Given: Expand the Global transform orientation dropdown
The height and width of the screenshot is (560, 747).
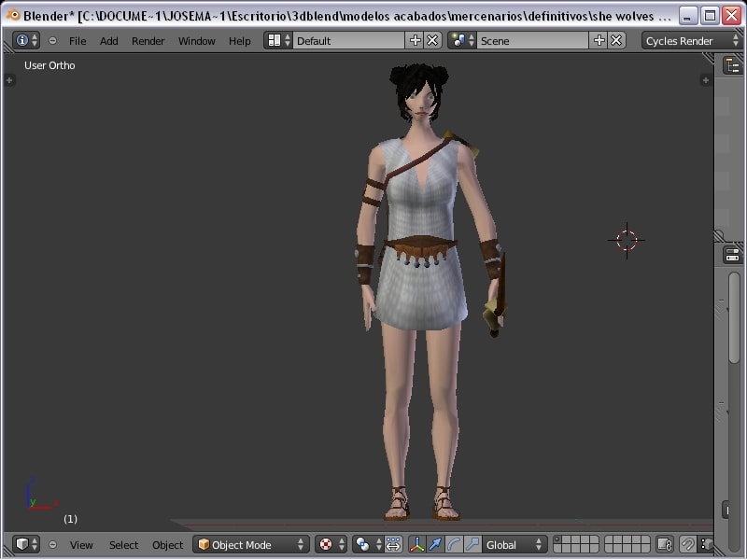Looking at the screenshot, I should click(x=514, y=544).
